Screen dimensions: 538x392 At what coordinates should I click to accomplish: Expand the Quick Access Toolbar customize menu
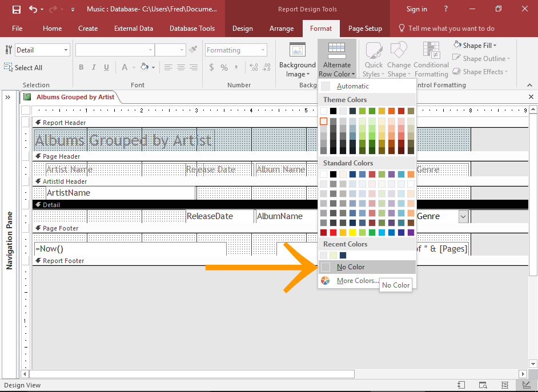72,9
